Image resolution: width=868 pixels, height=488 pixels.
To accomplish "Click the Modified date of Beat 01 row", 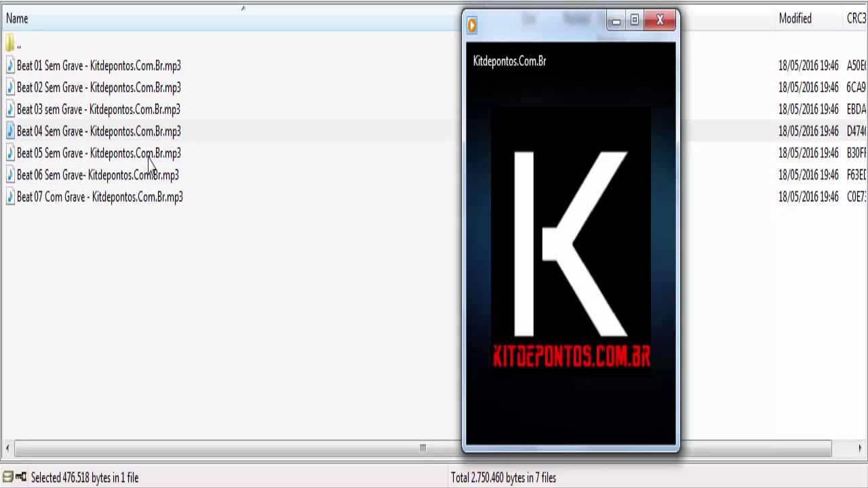I will pos(808,66).
